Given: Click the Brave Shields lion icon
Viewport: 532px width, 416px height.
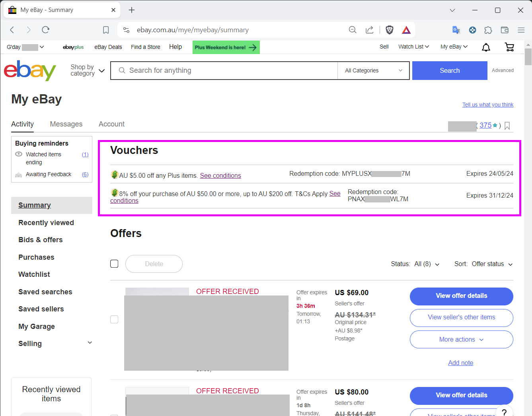Looking at the screenshot, I should click(x=390, y=30).
